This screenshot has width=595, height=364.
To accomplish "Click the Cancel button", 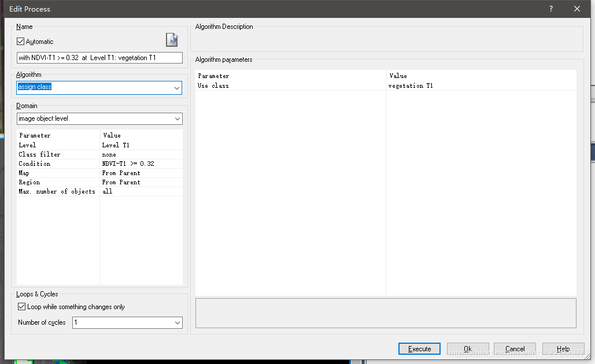I will pyautogui.click(x=515, y=349).
